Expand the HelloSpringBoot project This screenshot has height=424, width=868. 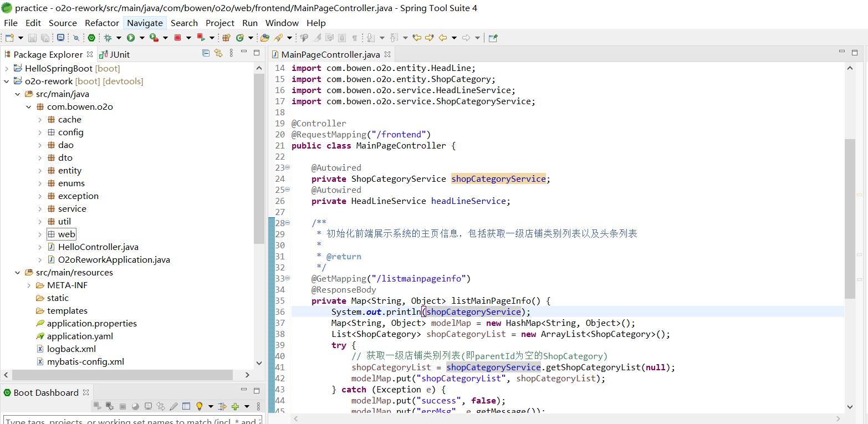(7, 68)
